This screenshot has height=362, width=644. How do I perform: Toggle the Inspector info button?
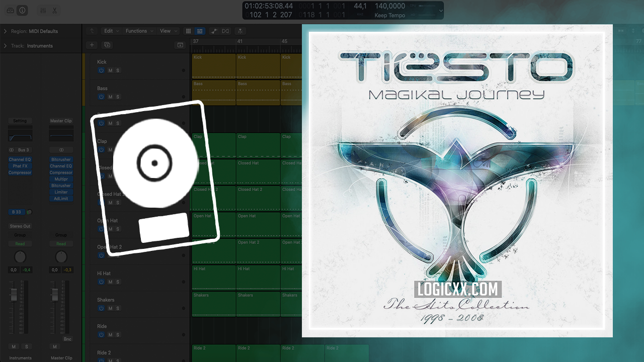click(x=22, y=11)
